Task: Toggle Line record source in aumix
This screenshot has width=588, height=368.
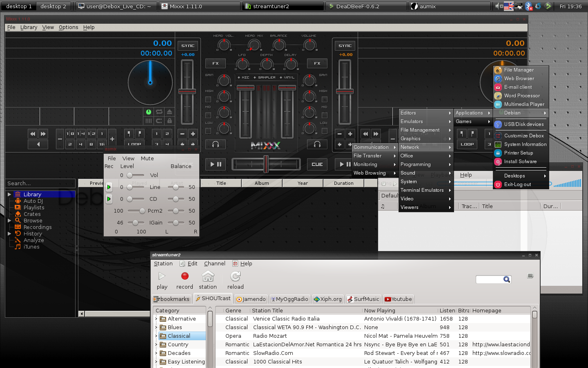Action: click(x=109, y=187)
